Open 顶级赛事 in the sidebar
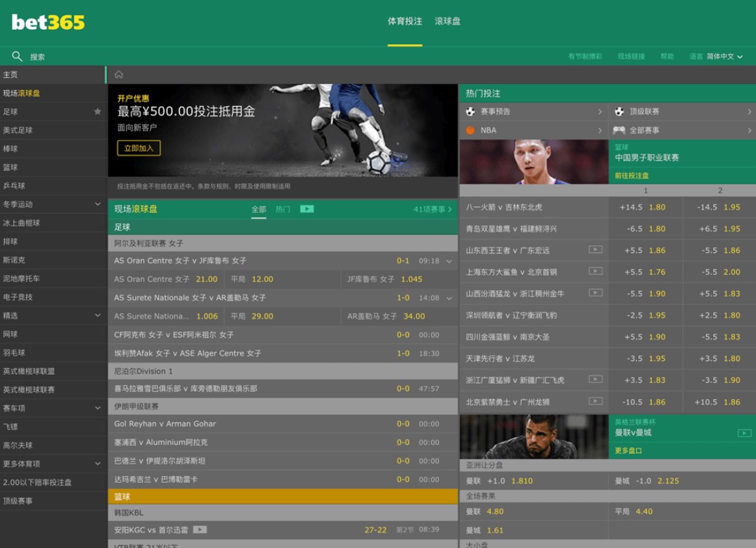Screen dimensions: 756x548 pos(53,501)
